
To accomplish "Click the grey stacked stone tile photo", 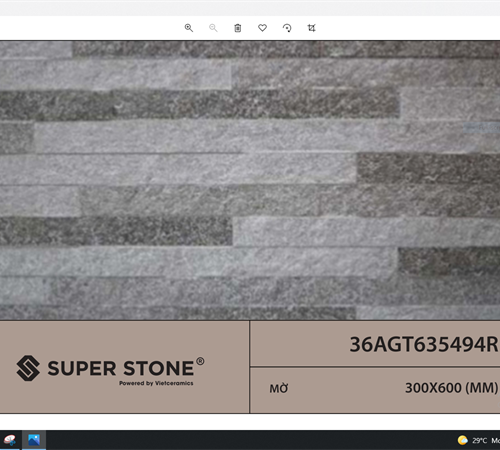I will [x=250, y=180].
